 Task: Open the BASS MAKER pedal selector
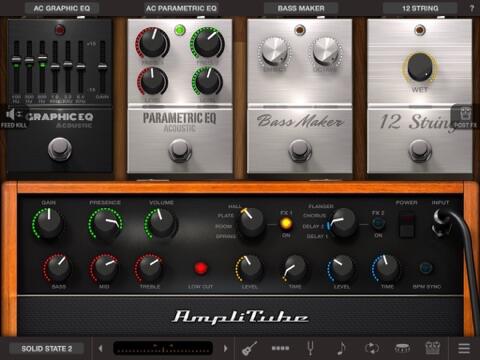coord(301,8)
